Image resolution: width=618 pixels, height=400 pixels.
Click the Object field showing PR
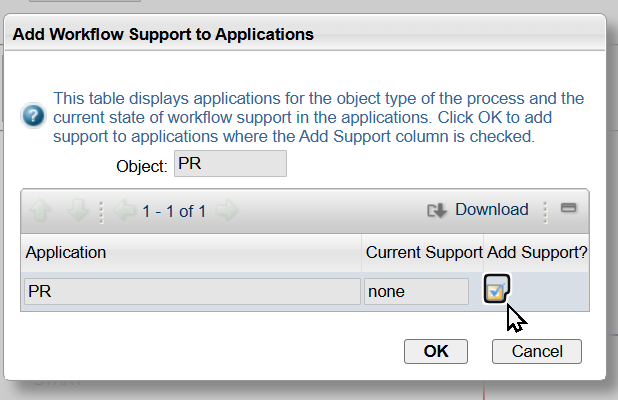[x=230, y=164]
